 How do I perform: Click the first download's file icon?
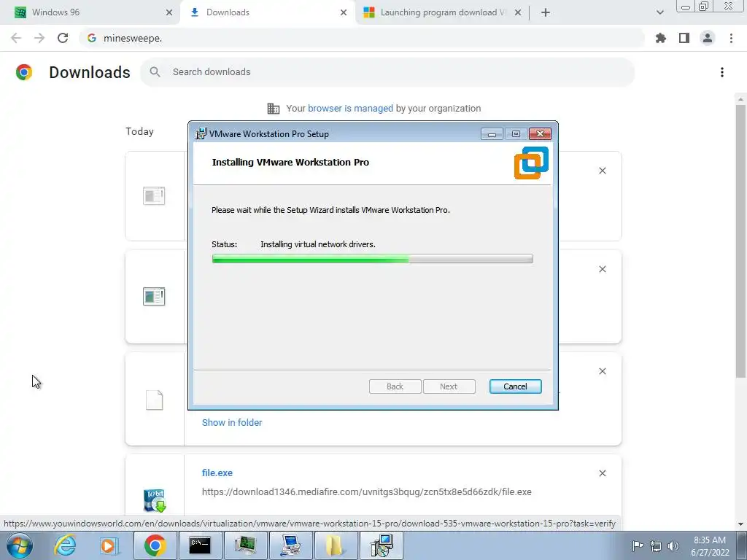154,195
